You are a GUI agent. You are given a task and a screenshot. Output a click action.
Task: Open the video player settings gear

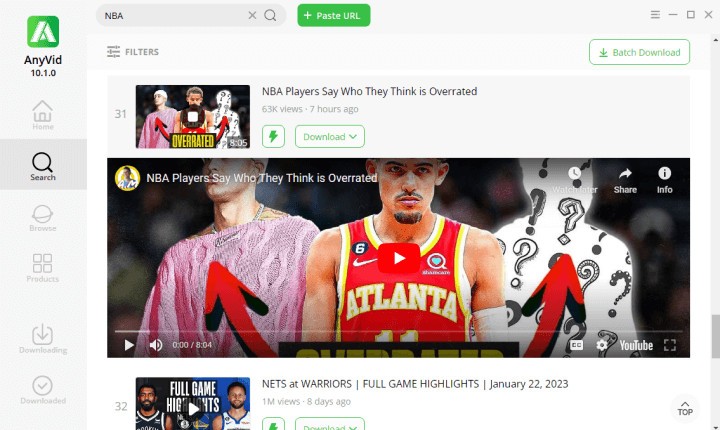[x=602, y=345]
